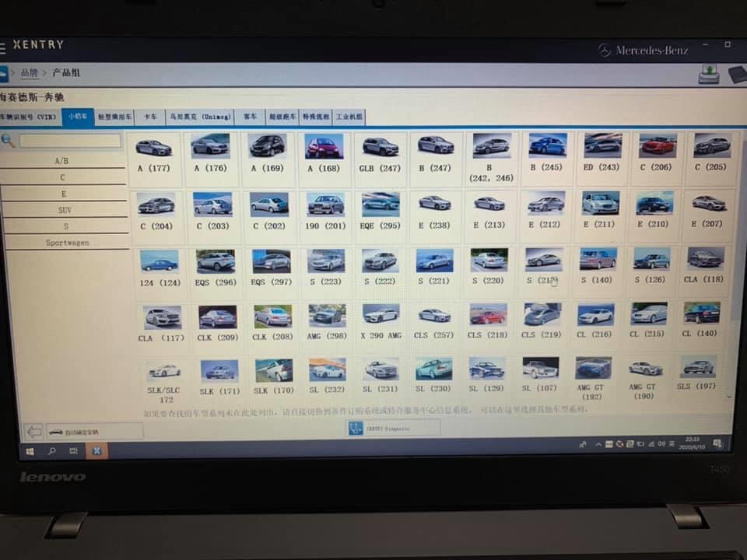Filter by the Sportwagen category
The height and width of the screenshot is (560, 747).
point(67,243)
